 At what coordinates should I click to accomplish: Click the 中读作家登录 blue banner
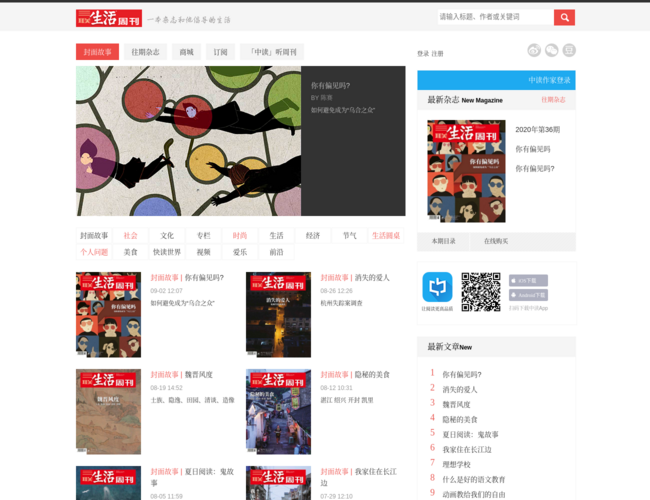tap(496, 80)
